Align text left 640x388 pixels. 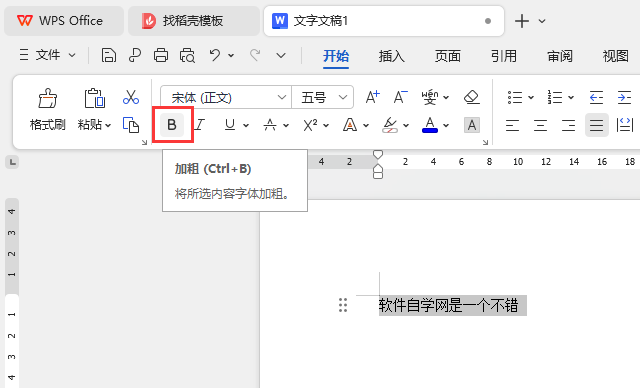512,125
